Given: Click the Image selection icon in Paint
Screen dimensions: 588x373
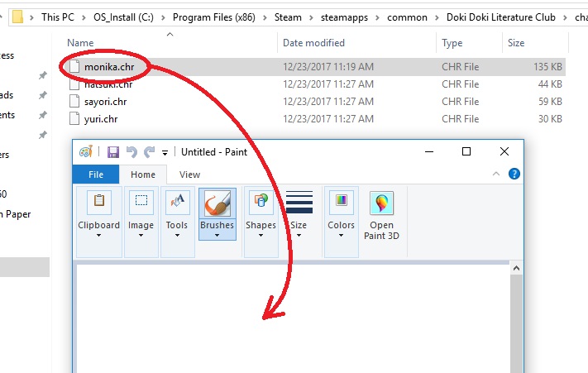Looking at the screenshot, I should (x=141, y=202).
